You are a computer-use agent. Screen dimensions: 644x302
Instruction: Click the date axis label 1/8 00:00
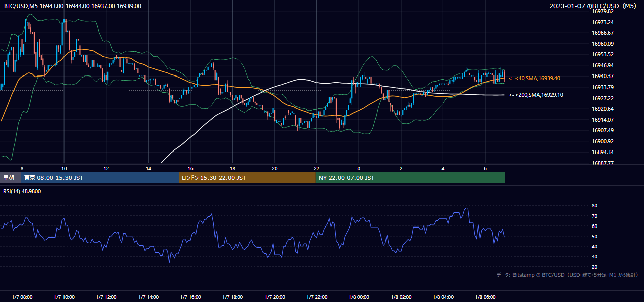click(359, 297)
